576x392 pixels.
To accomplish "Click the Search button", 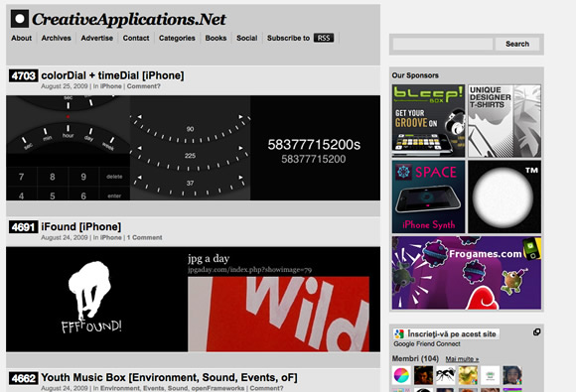I will coord(517,44).
